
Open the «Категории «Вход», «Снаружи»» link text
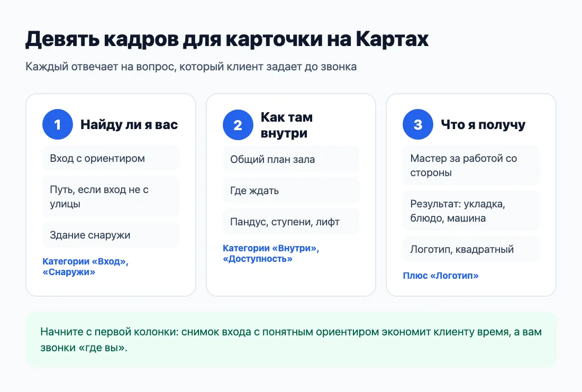85,267
